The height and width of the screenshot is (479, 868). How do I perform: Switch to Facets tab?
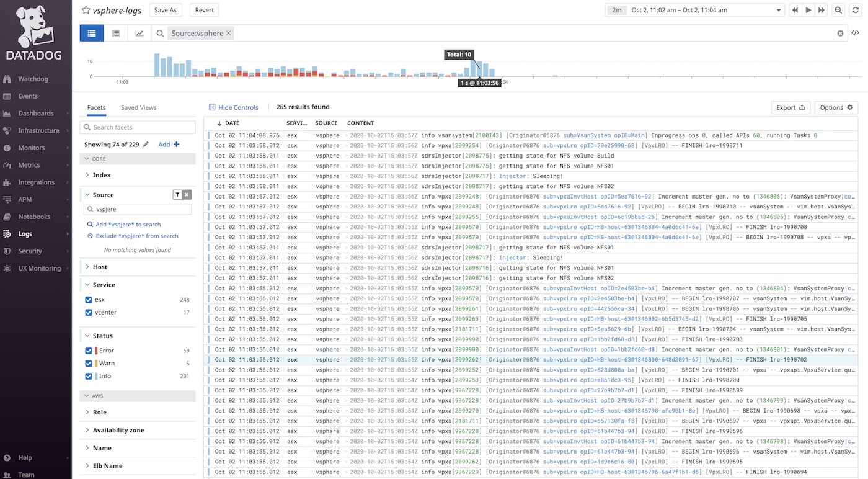(x=96, y=107)
